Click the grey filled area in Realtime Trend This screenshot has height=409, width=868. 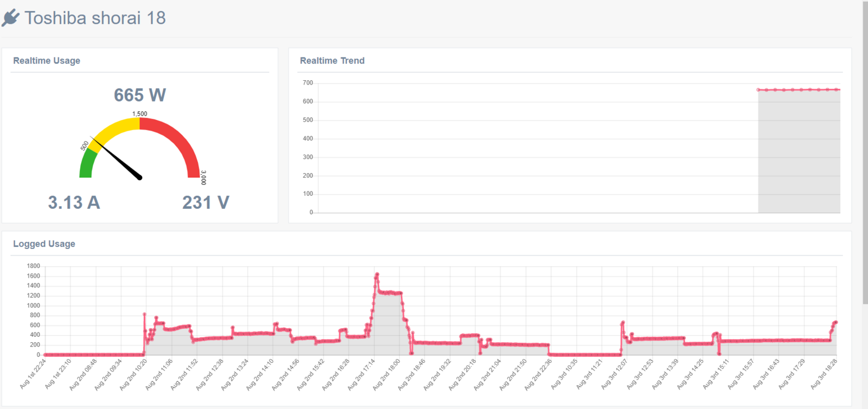pos(799,152)
